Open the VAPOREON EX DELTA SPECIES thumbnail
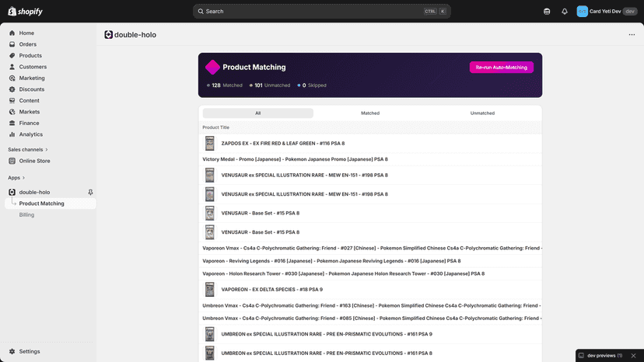The image size is (644, 362). click(x=210, y=289)
